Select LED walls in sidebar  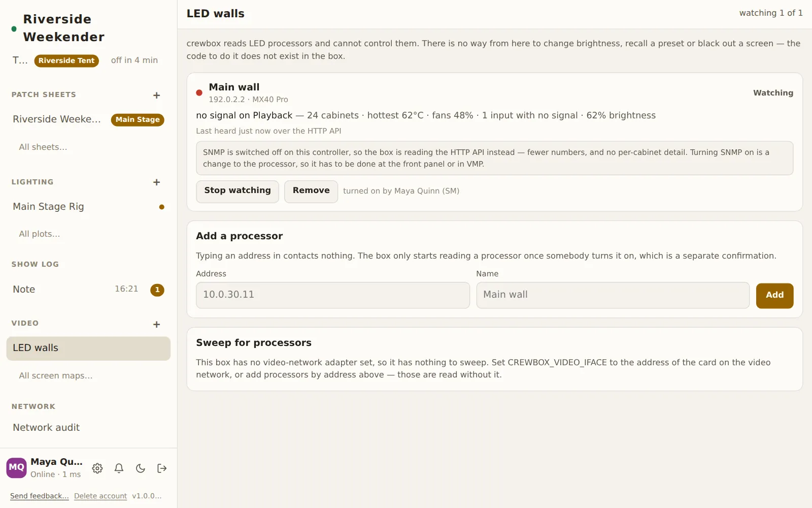(88, 348)
